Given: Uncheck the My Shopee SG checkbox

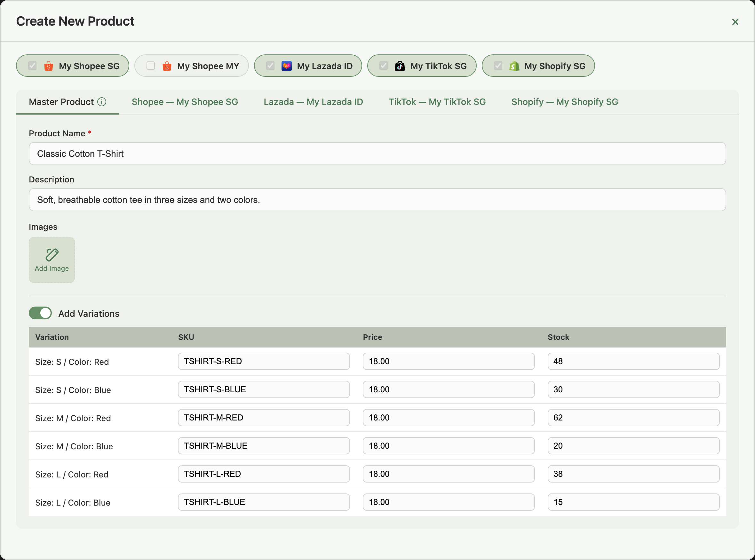Looking at the screenshot, I should (32, 66).
